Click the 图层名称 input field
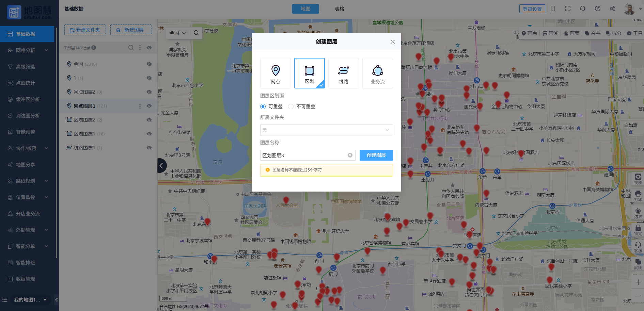 [x=303, y=155]
